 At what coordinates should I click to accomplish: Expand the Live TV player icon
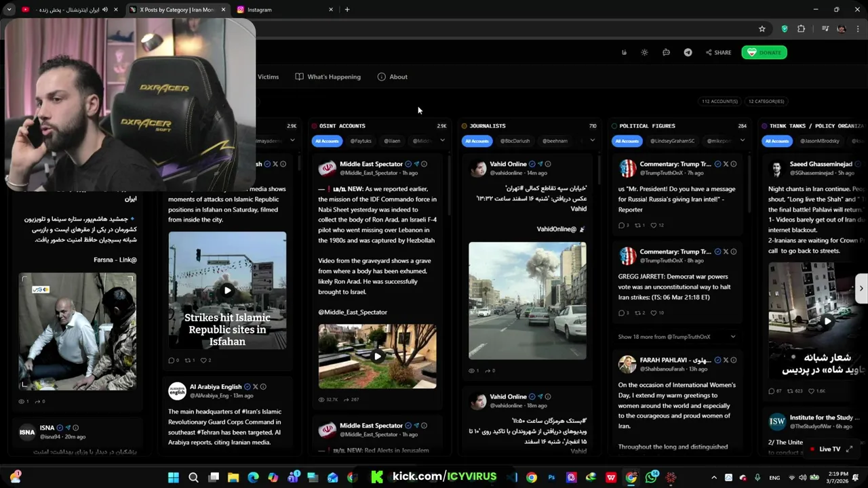click(x=849, y=449)
